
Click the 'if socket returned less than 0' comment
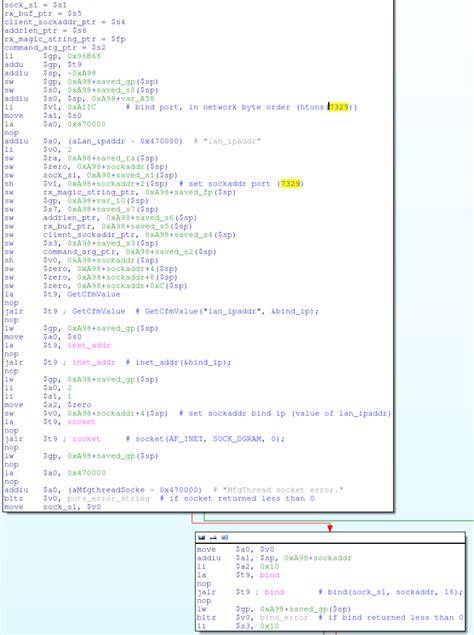(237, 498)
